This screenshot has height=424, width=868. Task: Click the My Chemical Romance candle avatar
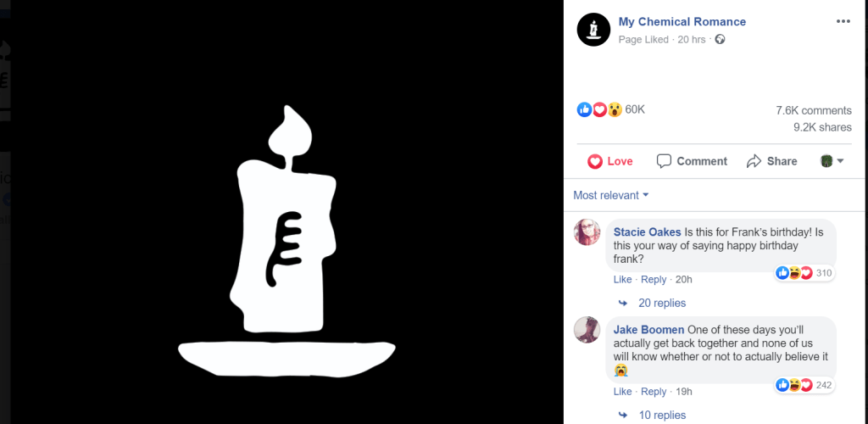[x=593, y=30]
